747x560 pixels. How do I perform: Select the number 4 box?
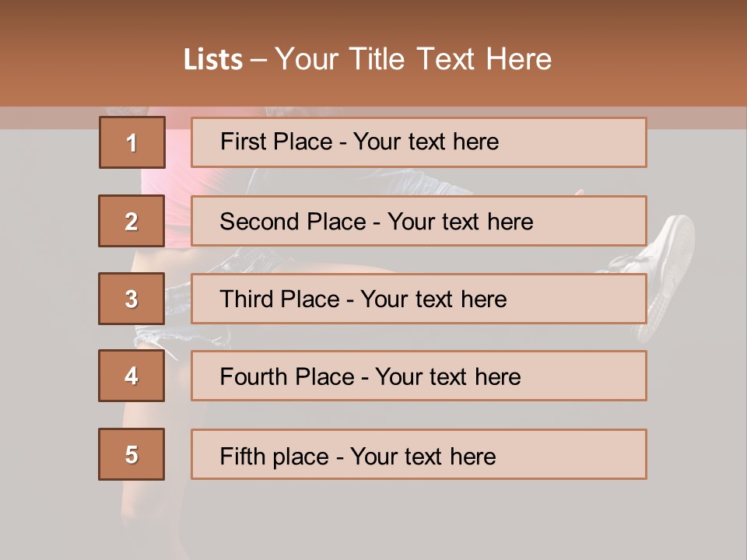(x=132, y=376)
